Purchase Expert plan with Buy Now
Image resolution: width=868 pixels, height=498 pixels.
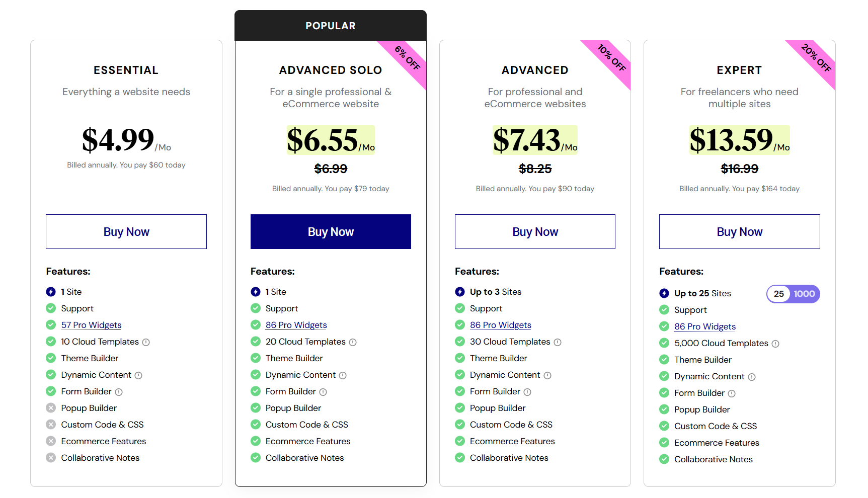[x=739, y=232]
